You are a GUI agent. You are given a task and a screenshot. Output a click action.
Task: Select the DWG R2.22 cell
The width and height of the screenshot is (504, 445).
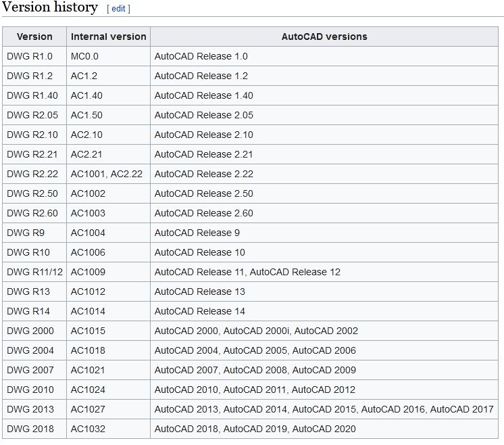[x=34, y=174]
